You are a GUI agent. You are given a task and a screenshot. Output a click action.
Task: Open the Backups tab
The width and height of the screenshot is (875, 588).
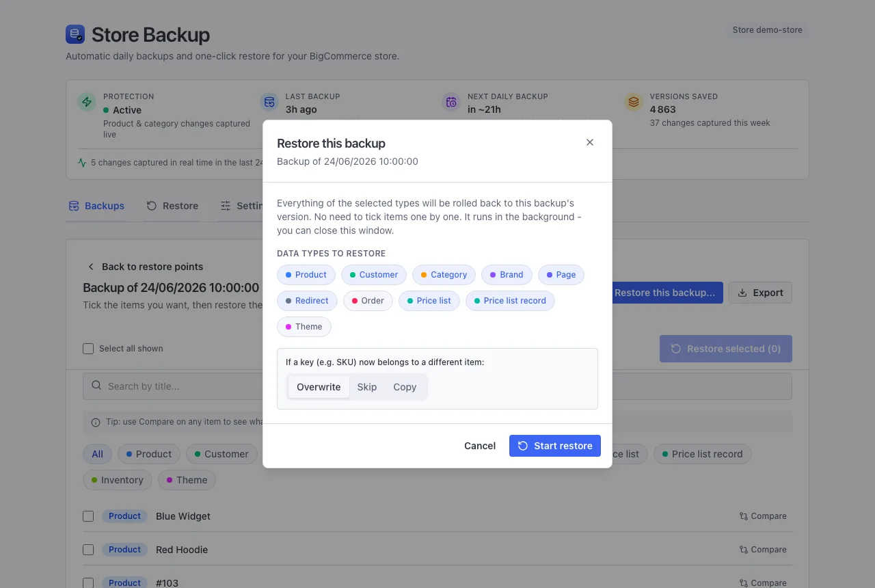coord(96,206)
